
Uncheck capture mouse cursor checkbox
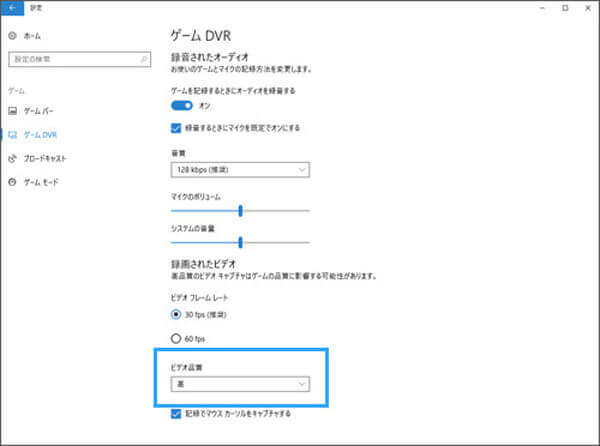176,413
